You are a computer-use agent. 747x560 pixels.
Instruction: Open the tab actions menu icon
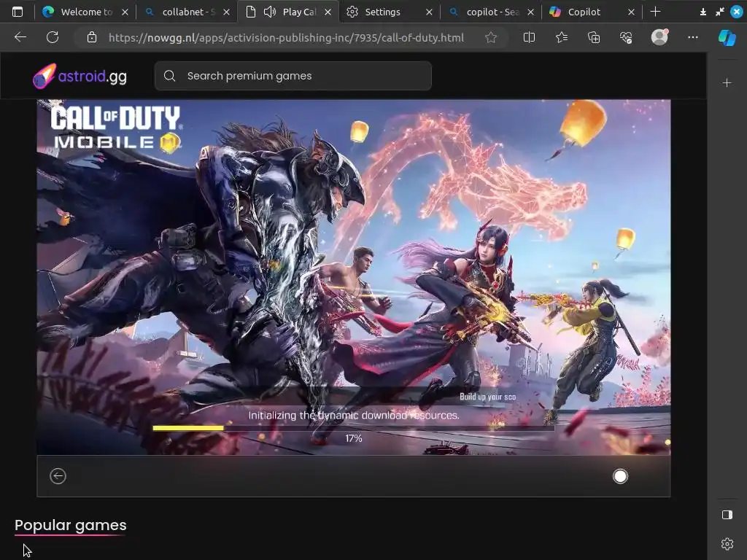click(18, 12)
